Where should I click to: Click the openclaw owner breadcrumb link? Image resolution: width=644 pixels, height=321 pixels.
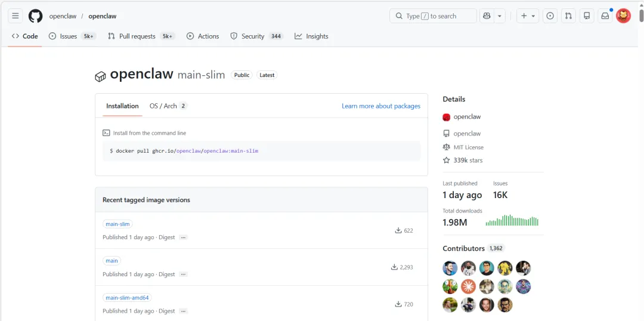pos(63,17)
